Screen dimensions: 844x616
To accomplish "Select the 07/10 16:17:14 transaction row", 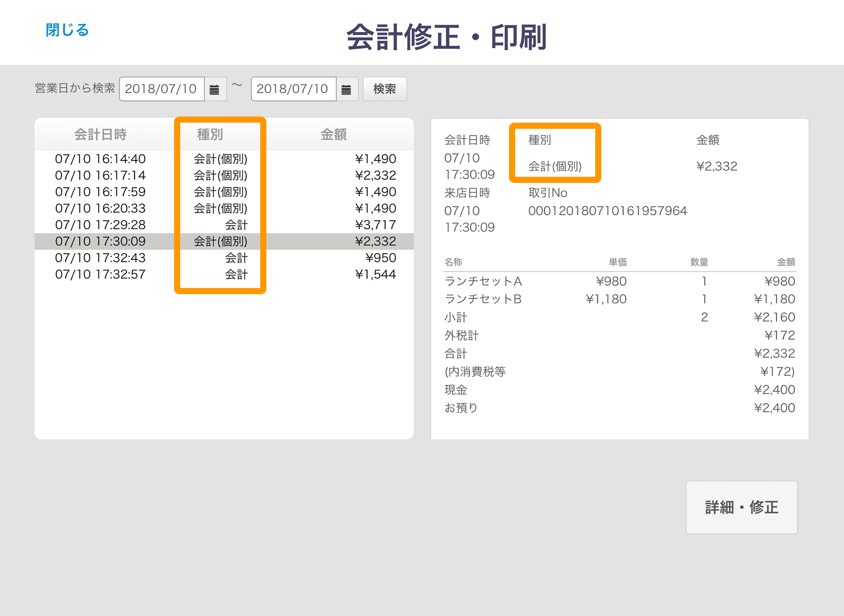I will [224, 175].
